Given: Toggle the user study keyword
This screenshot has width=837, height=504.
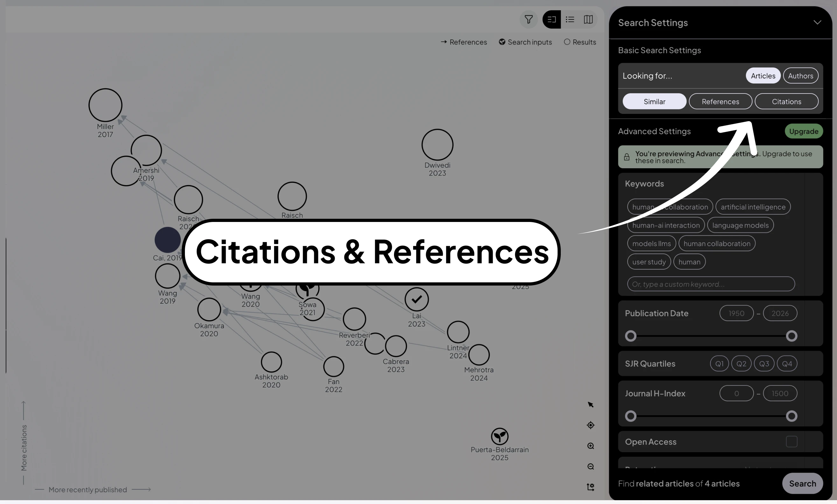Looking at the screenshot, I should 649,262.
